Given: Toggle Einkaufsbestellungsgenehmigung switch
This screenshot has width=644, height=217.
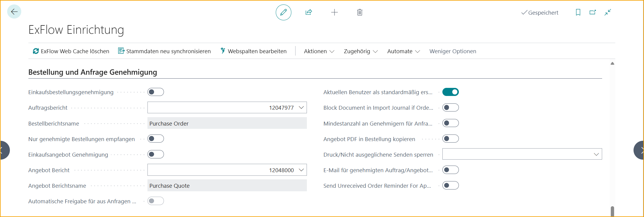Looking at the screenshot, I should point(156,92).
